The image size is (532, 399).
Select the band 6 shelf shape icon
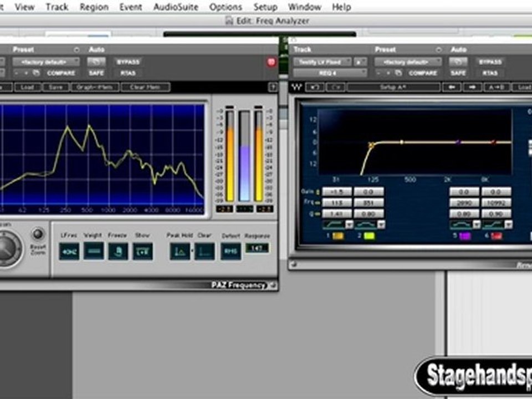click(493, 224)
